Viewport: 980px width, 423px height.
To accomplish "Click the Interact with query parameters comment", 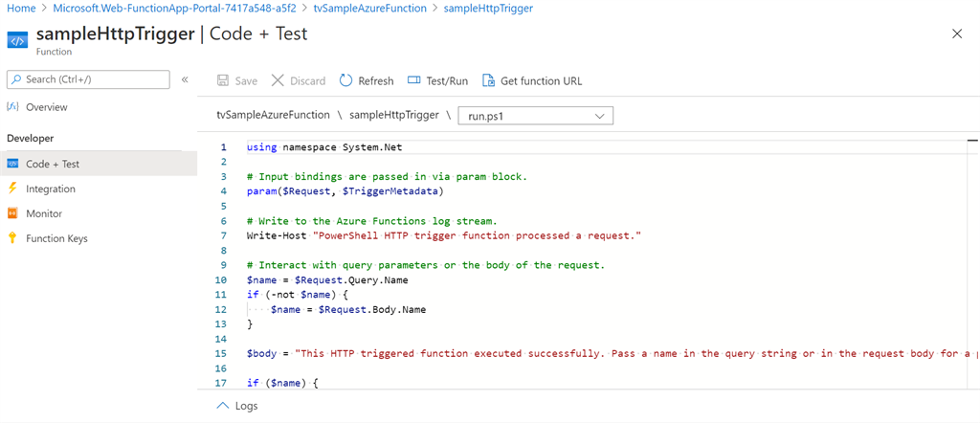I will (426, 265).
